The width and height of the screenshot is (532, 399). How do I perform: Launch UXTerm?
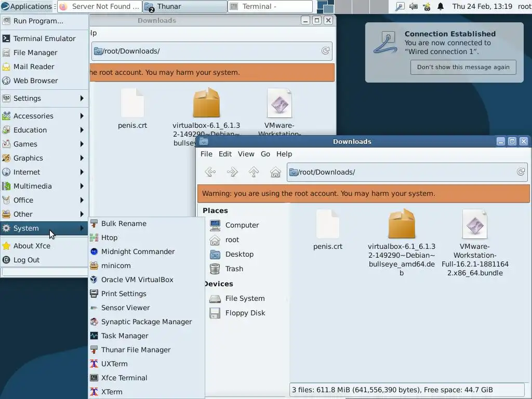click(146, 364)
